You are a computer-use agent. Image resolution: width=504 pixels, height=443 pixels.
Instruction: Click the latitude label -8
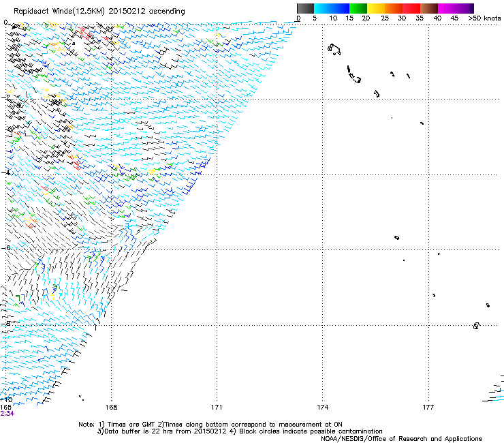5,323
